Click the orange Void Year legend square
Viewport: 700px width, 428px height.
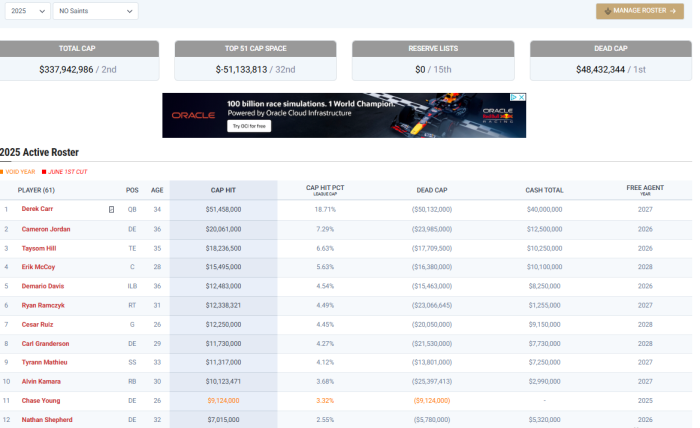click(2, 170)
